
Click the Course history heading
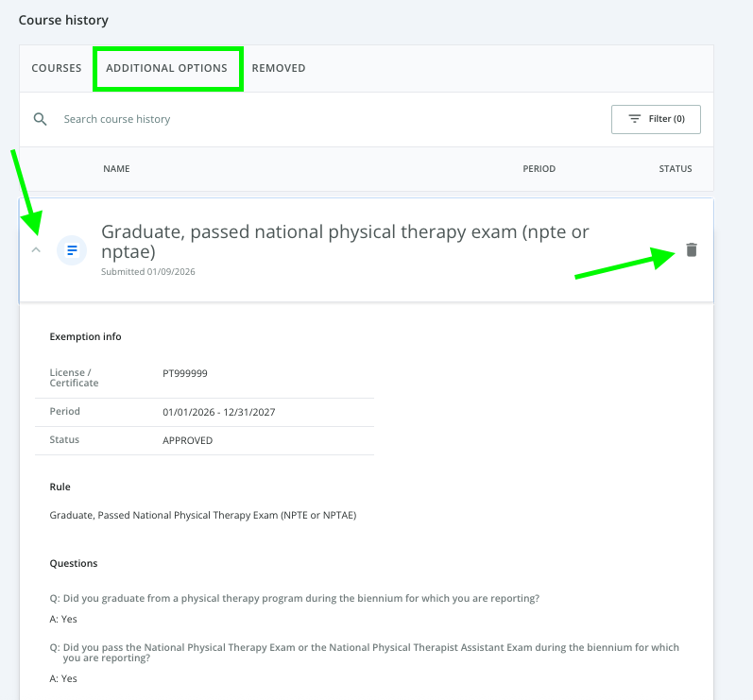tap(63, 20)
